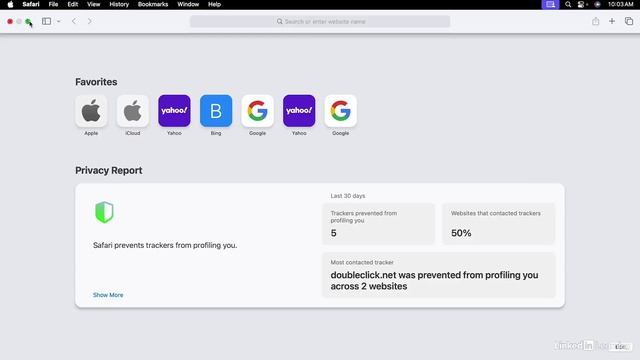Open the Edit menu

73,4
